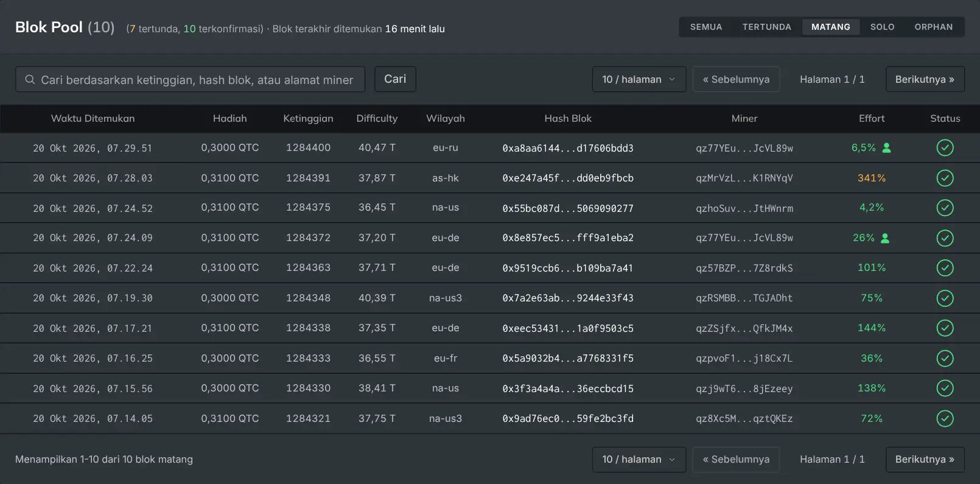Click solo miner icon on block 1284400

pyautogui.click(x=886, y=148)
